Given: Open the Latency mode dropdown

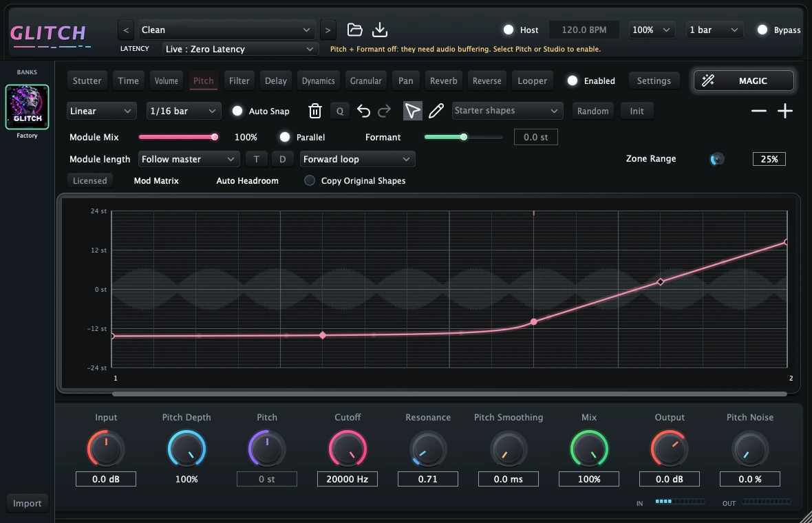Looking at the screenshot, I should click(x=239, y=49).
